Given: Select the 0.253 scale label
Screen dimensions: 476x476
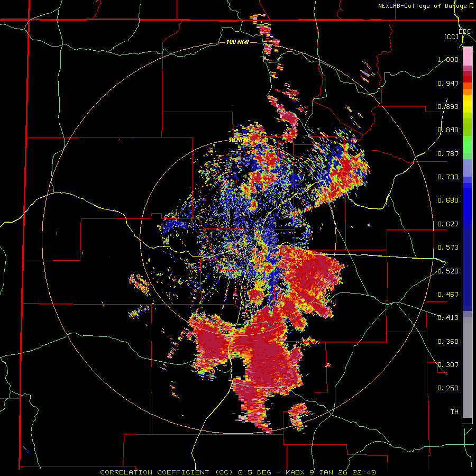Looking at the screenshot, I should (448, 388).
